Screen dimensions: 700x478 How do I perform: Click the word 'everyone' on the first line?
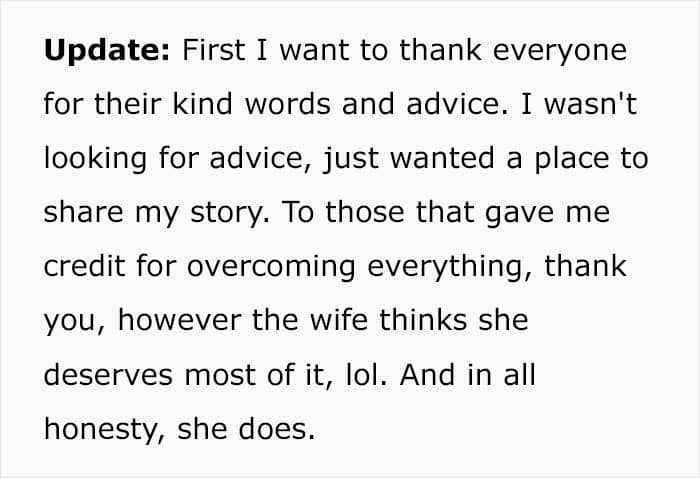[x=560, y=51]
